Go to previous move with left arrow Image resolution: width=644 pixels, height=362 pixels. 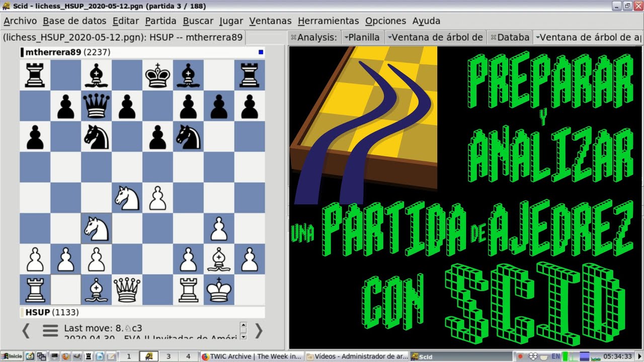pos(26,330)
